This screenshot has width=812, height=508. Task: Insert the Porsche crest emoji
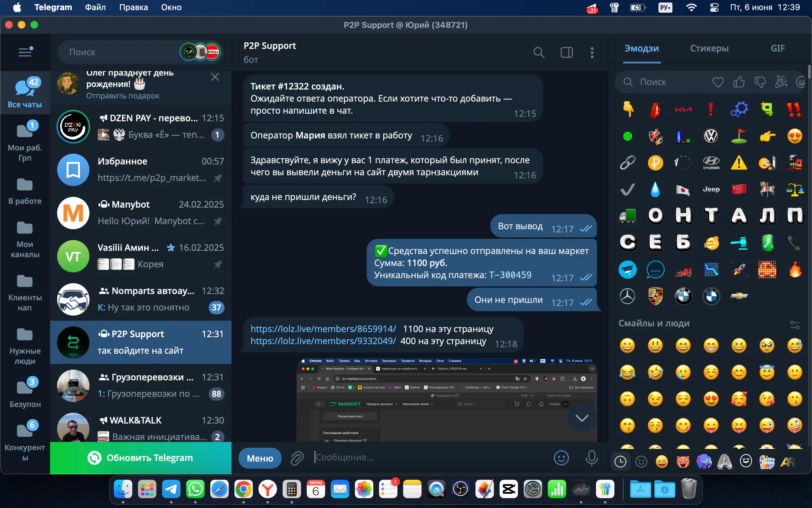coord(655,296)
